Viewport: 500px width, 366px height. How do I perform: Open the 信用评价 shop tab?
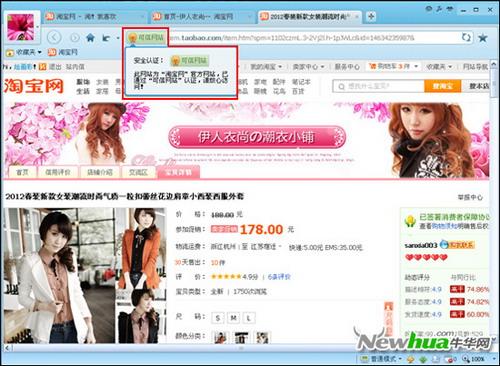[58, 172]
